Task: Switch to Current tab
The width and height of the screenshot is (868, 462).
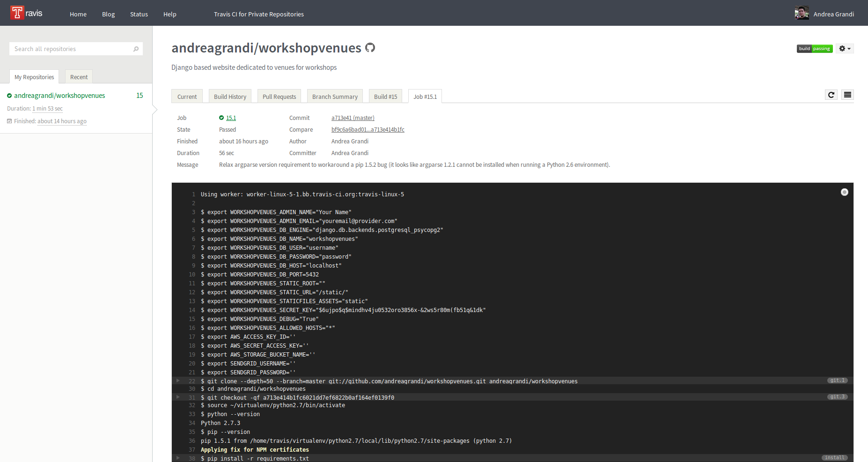Action: (x=187, y=97)
